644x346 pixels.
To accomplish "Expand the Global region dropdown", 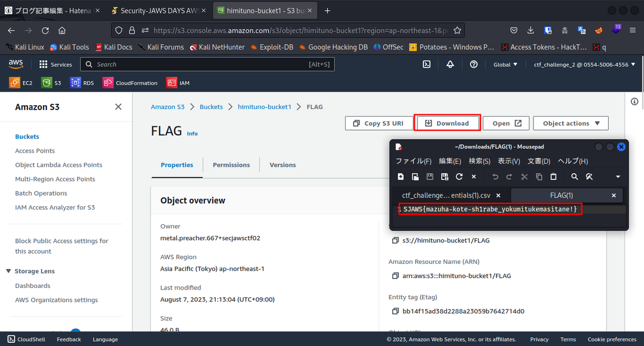I will click(506, 64).
